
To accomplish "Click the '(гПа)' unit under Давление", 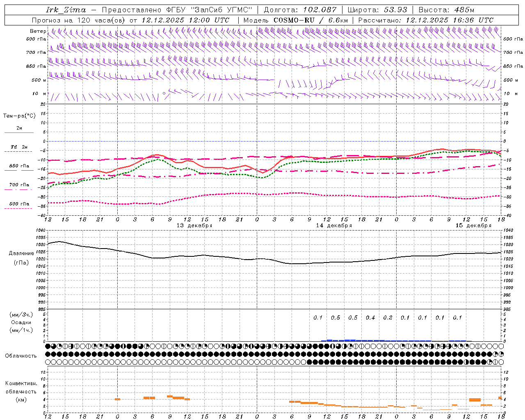I will pyautogui.click(x=21, y=262).
